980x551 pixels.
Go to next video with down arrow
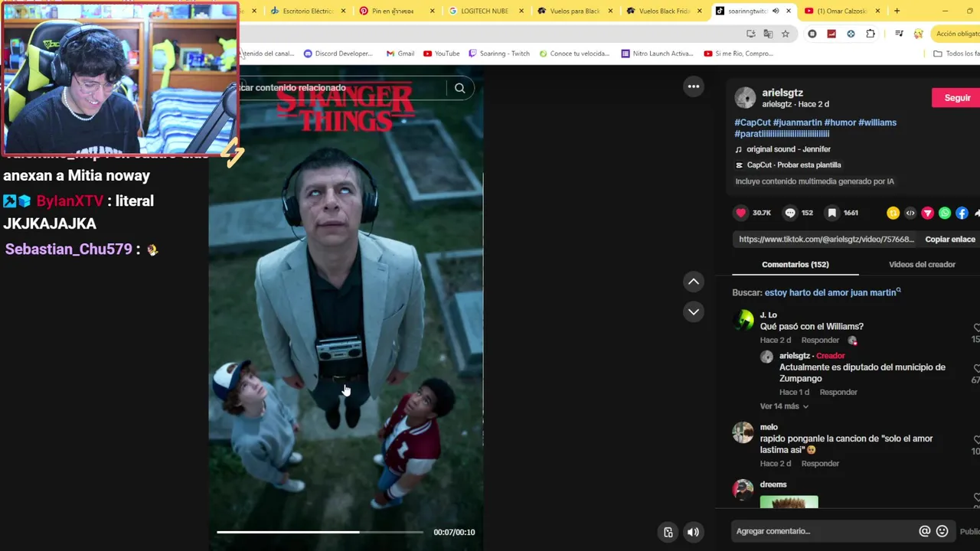tap(694, 311)
